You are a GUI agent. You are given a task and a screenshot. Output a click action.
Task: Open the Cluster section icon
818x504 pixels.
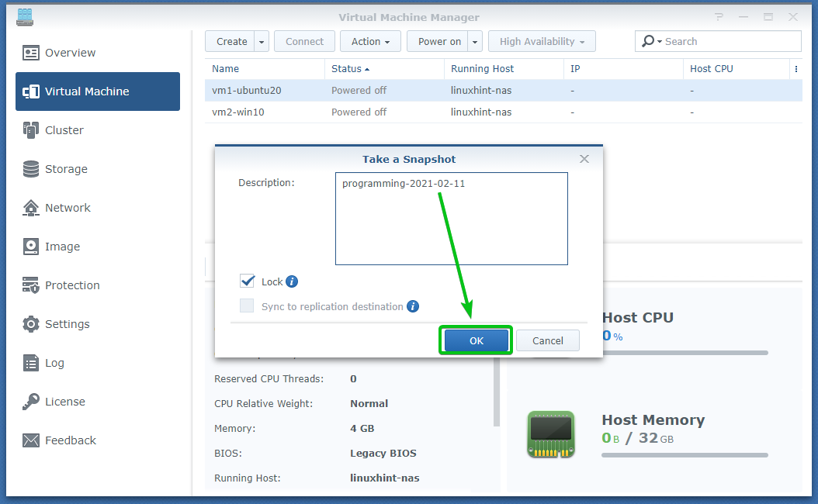point(31,130)
